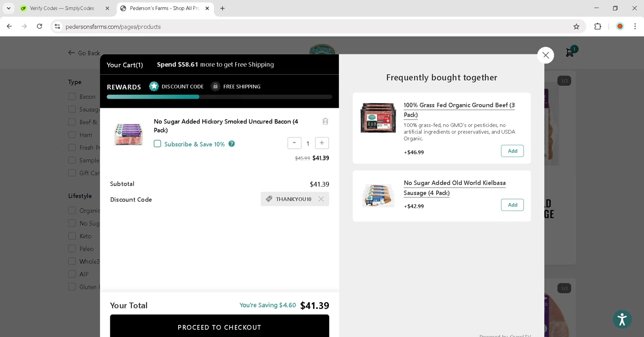Check the Gift Card type filter
This screenshot has width=644, height=337.
coord(72,173)
